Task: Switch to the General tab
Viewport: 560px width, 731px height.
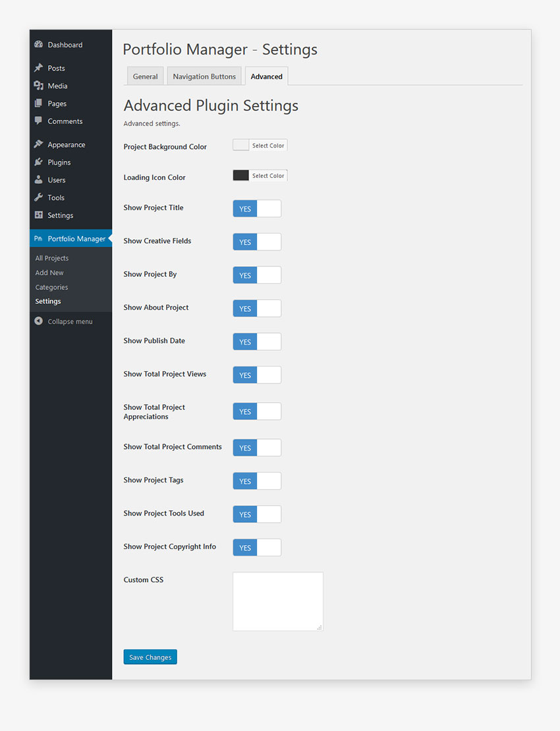Action: point(145,76)
